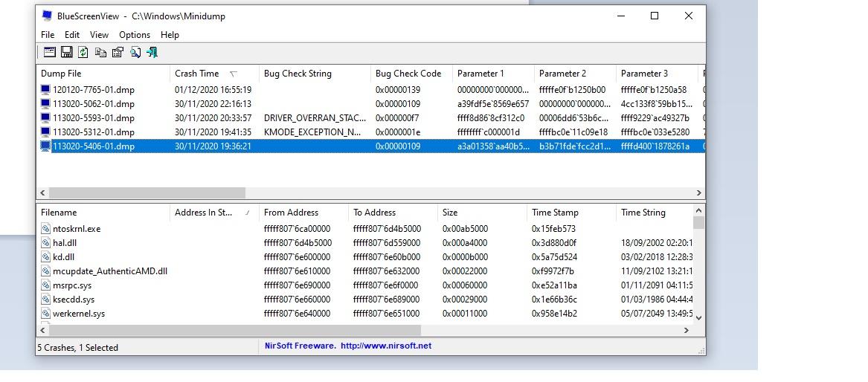868x382 pixels.
Task: Sort drivers by From Address column header
Action: click(x=303, y=213)
